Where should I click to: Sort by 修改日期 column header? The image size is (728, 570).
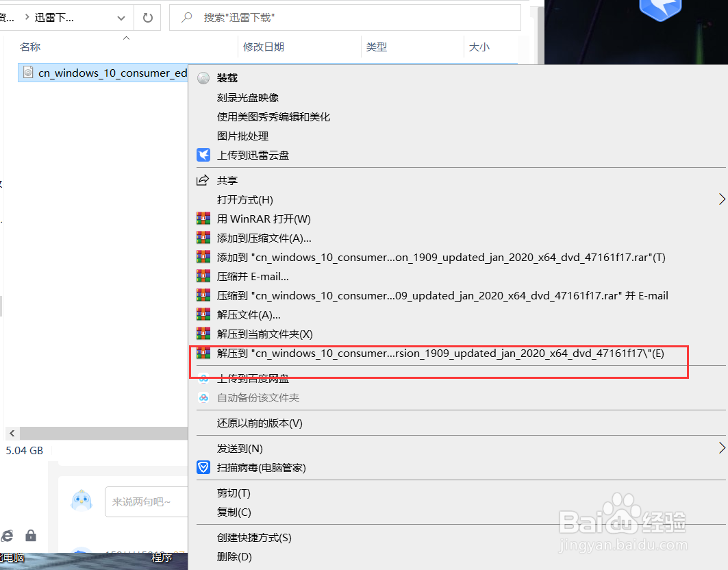tap(263, 47)
